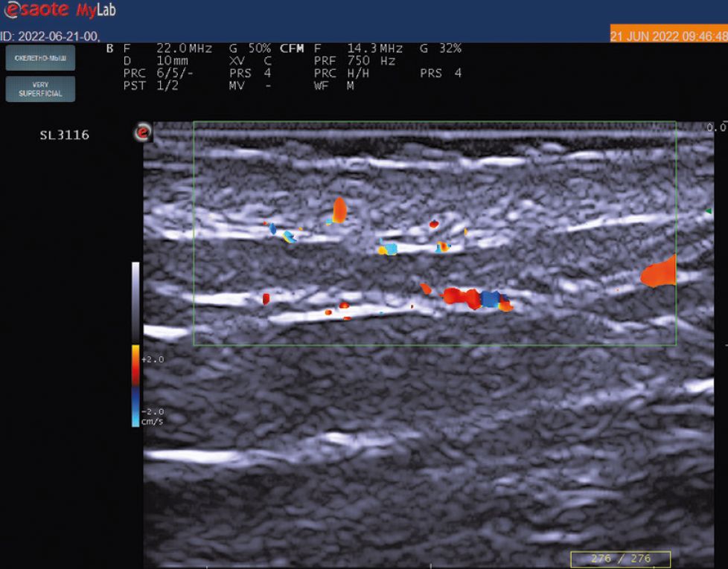Image resolution: width=728 pixels, height=569 pixels.
Task: Click the CFM gain G 32% value
Action: [x=440, y=49]
